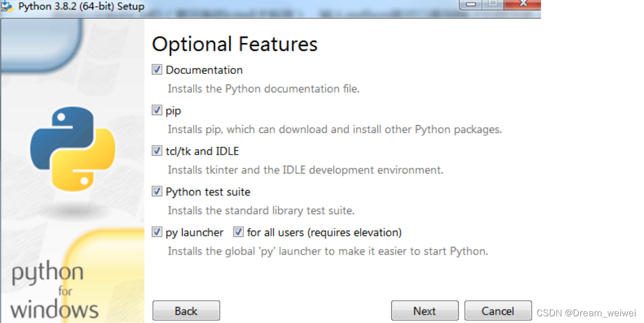Image resolution: width=644 pixels, height=323 pixels.
Task: Click the Python installer title bar icon
Action: click(x=7, y=6)
